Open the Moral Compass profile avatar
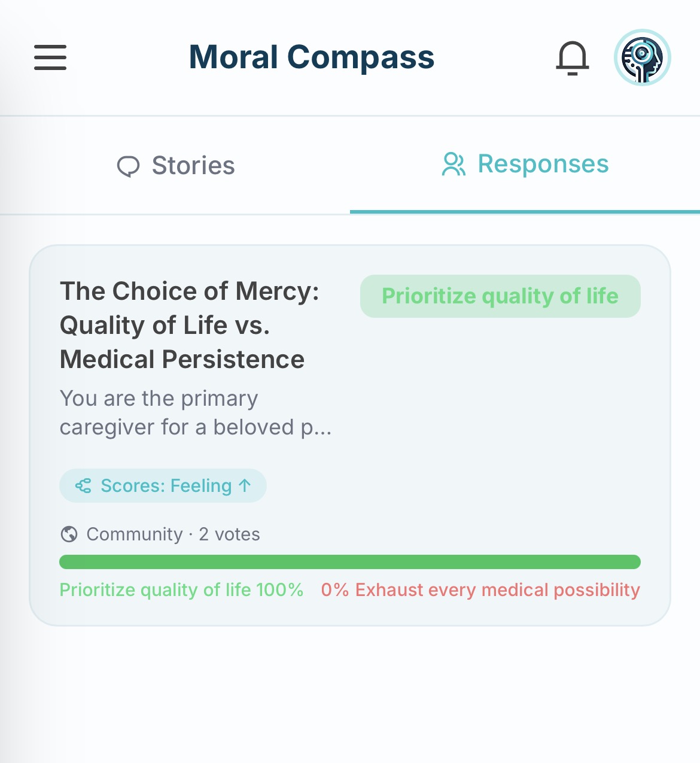The height and width of the screenshot is (763, 700). pyautogui.click(x=642, y=58)
